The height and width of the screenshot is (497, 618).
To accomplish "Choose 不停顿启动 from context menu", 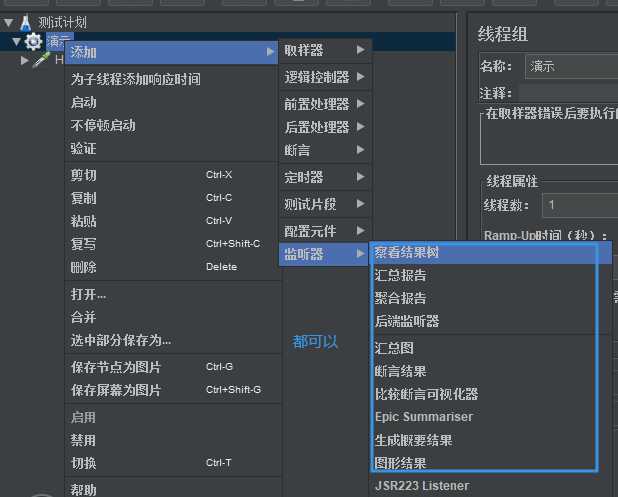I will pos(173,126).
